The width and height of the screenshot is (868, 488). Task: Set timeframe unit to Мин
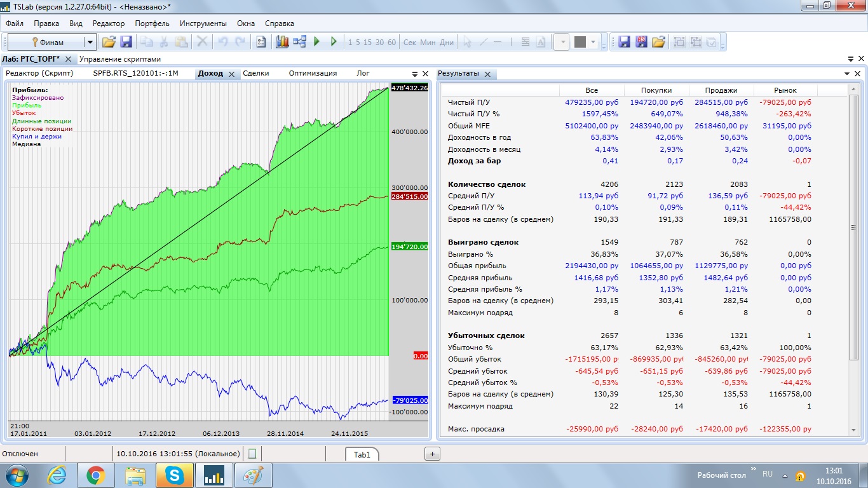[428, 43]
